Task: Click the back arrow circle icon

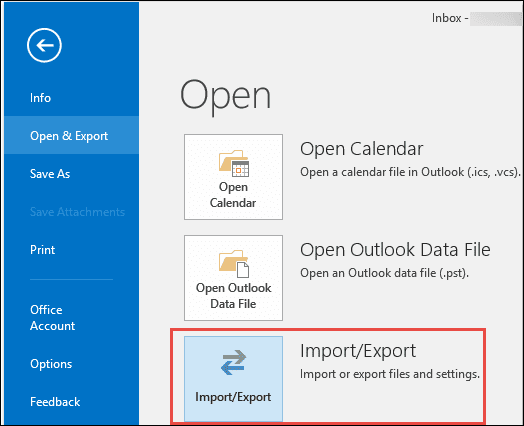Action: click(x=44, y=45)
